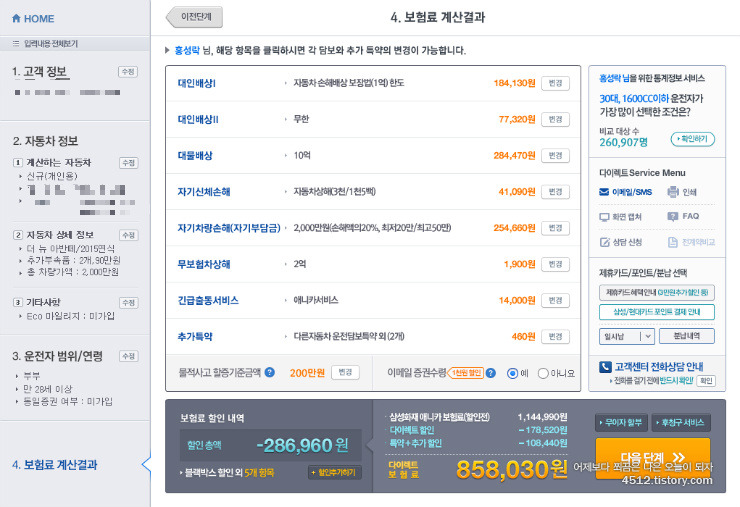Click the 1천원 할인 badge
This screenshot has width=740, height=507.
[x=466, y=373]
